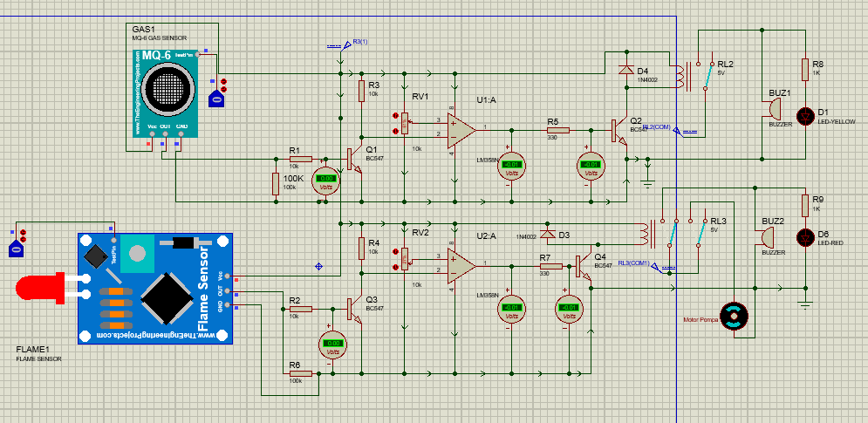This screenshot has height=423, width=868.
Task: Select resistor R2
Action: 301,310
